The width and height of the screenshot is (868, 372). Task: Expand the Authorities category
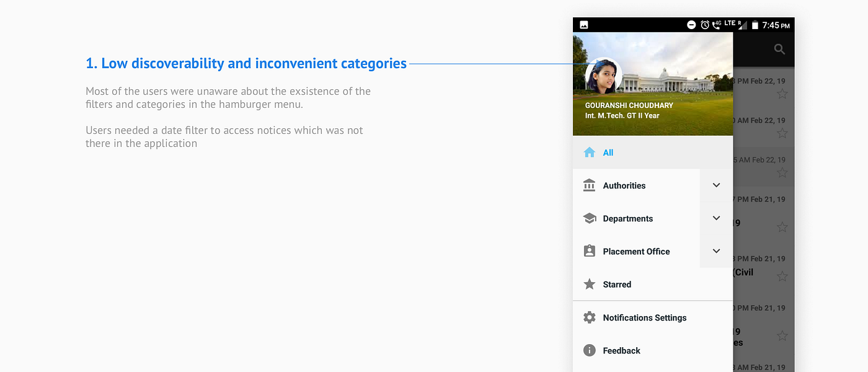pyautogui.click(x=716, y=185)
